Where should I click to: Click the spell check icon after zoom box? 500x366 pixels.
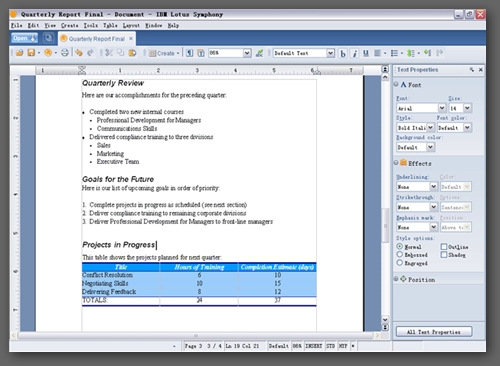259,53
